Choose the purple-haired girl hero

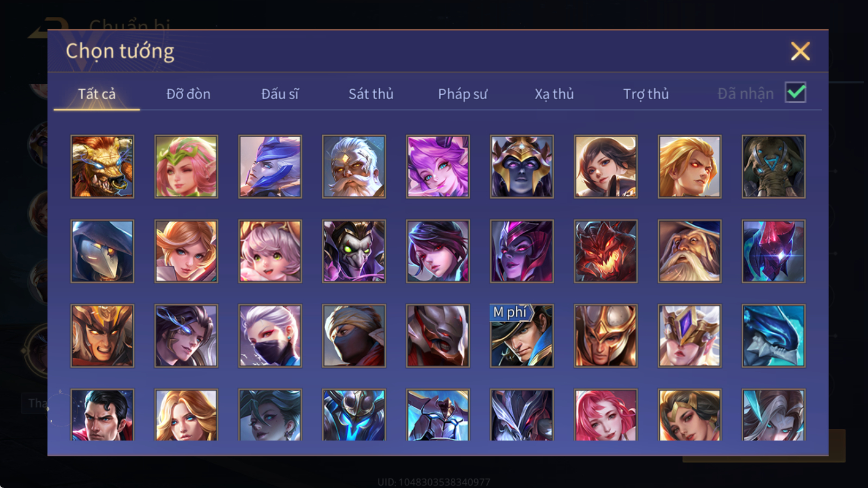pos(438,166)
